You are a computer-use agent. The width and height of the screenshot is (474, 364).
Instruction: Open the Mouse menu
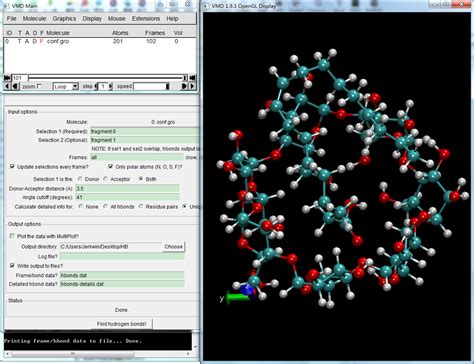point(117,19)
